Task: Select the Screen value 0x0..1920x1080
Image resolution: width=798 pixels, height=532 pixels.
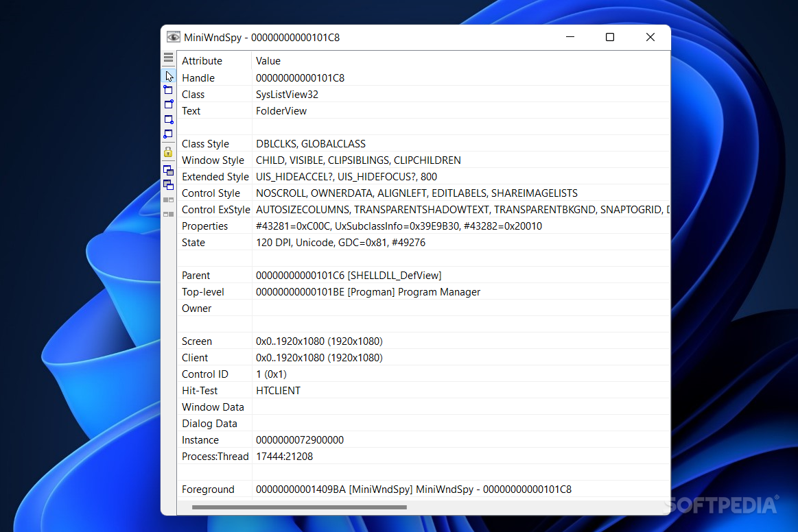Action: point(319,341)
